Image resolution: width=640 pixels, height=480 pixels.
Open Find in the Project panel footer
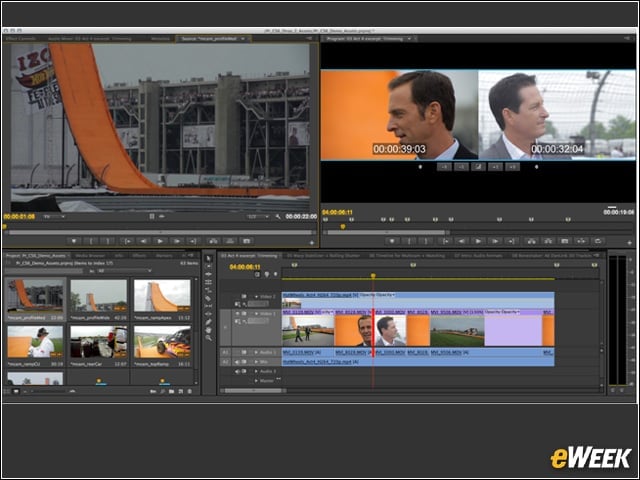pos(162,391)
